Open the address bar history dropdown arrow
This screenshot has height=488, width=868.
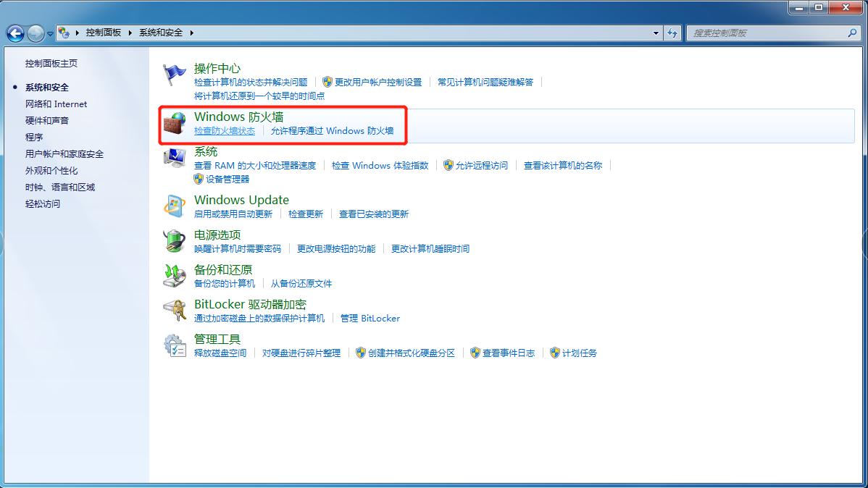pos(656,33)
